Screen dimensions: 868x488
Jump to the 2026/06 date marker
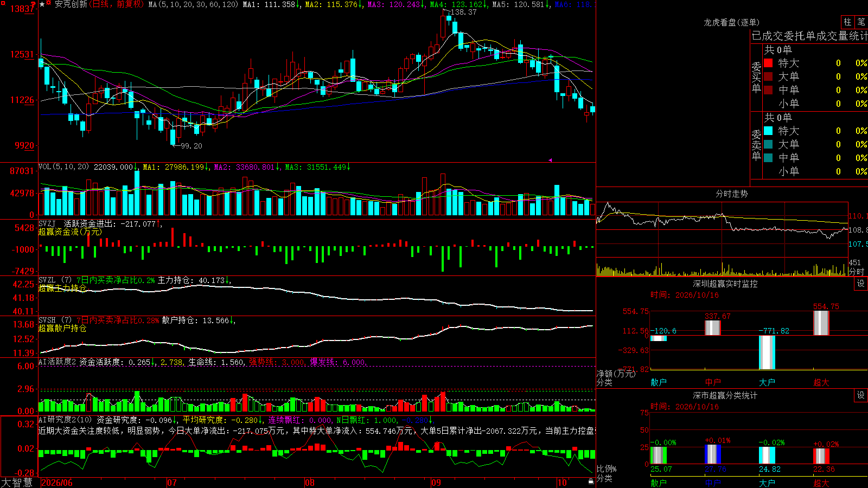click(57, 483)
